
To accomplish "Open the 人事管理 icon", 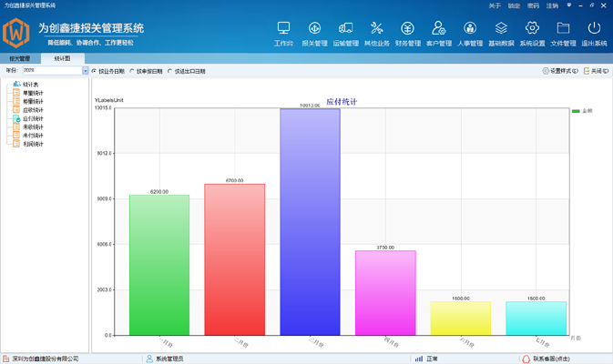I will [470, 29].
